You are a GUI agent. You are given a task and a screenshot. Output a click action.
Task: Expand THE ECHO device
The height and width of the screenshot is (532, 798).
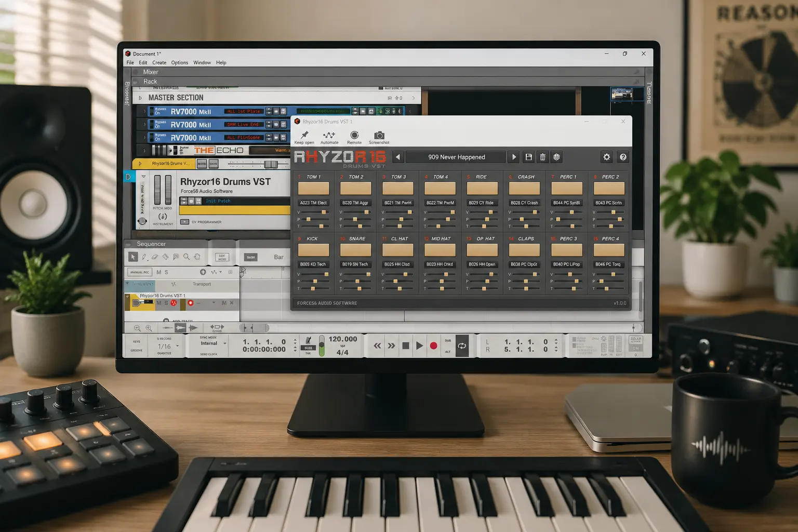click(144, 151)
